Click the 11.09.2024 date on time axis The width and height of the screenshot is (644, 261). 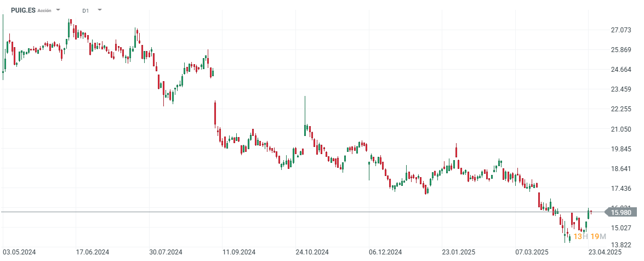239,252
